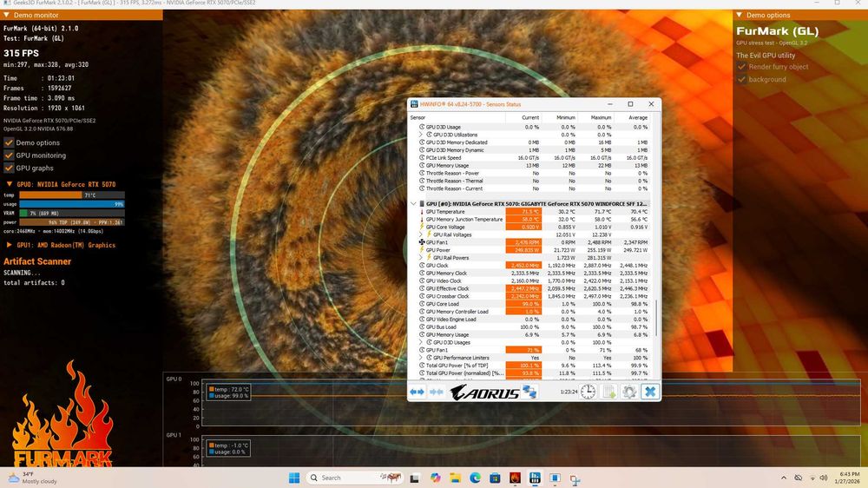Open Microsoft Store from the taskbar
Image resolution: width=868 pixels, height=488 pixels.
point(495,478)
